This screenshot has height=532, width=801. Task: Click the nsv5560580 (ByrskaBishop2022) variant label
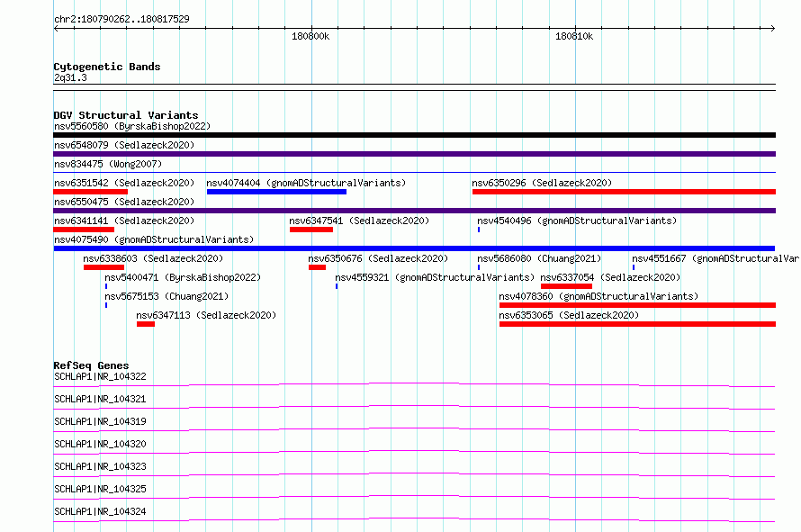(132, 126)
